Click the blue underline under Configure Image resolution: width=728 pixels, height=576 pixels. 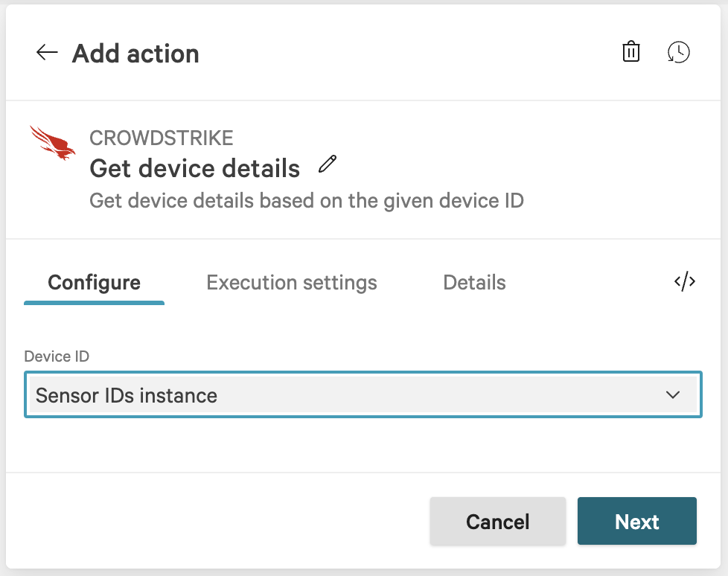pos(94,303)
